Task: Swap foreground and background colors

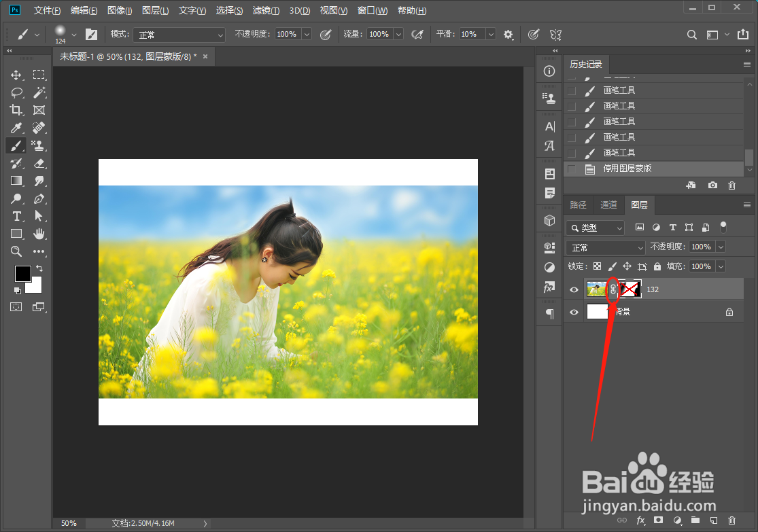Action: 39,268
